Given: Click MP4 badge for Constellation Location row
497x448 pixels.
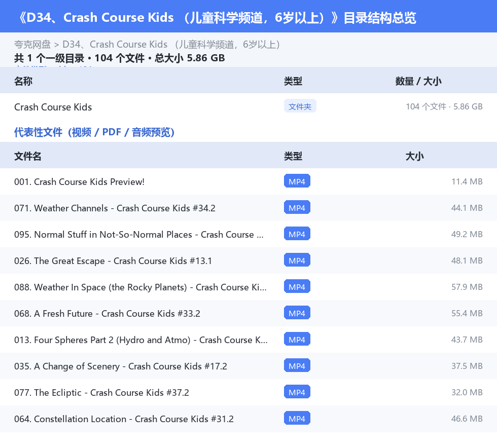Looking at the screenshot, I should (297, 418).
